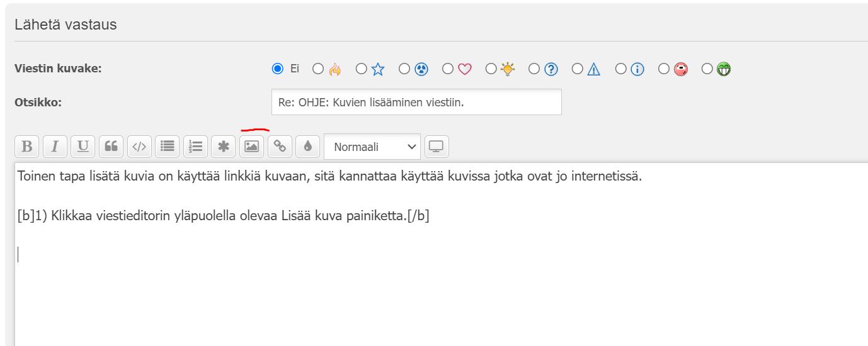Choose the star message icon radio
This screenshot has width=868, height=346.
click(361, 69)
